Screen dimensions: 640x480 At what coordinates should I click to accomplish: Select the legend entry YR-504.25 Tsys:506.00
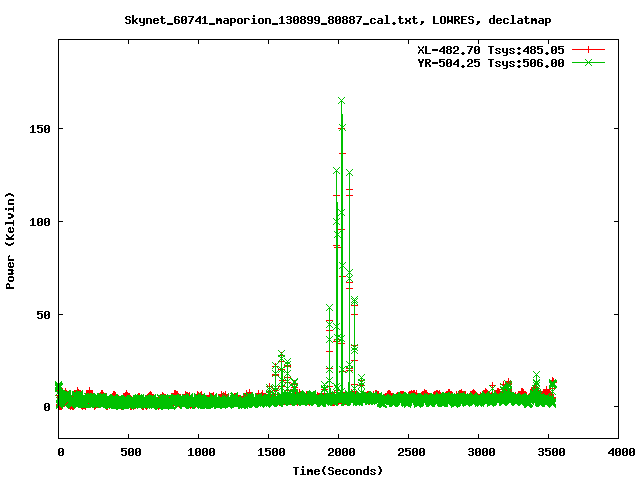coord(491,63)
